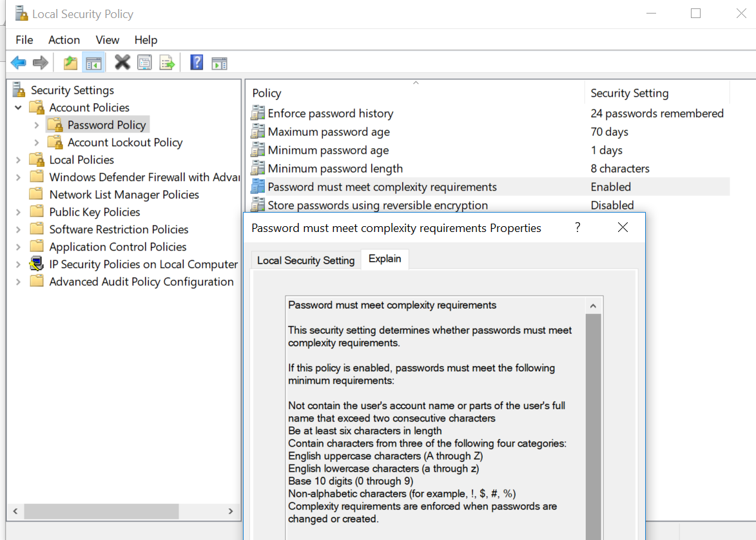Go up one level with the folder-arrow icon
756x540 pixels.
coord(70,63)
